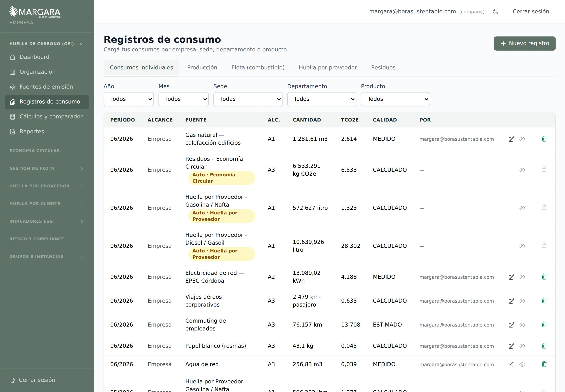
Task: Click the Nuevo registro button
Action: click(524, 44)
